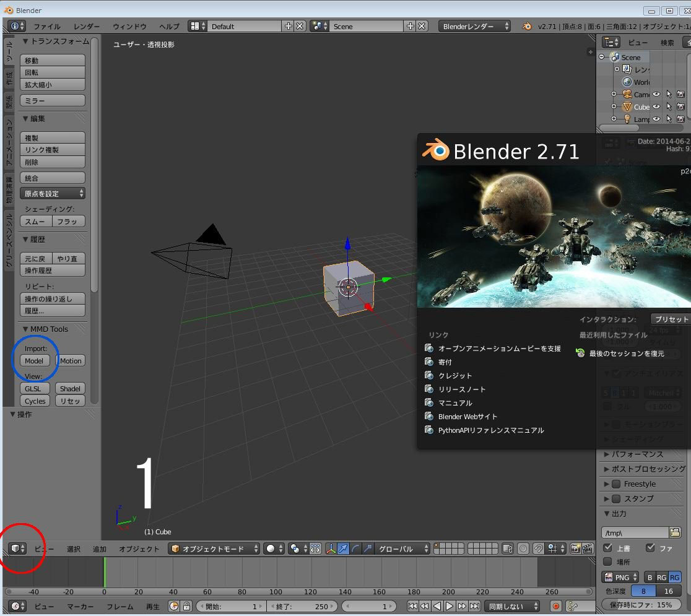Click the Cube mesh icon in outliner
691x616 pixels.
click(627, 107)
